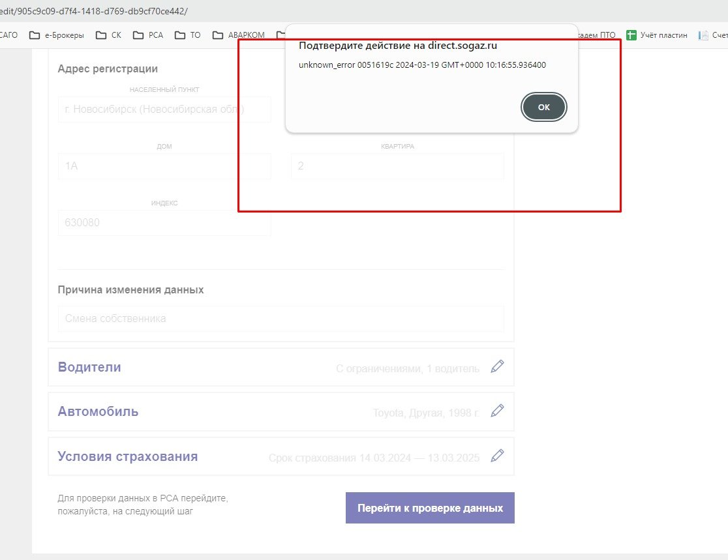This screenshot has height=560, width=728.
Task: Open the ТО bookmark folder
Action: [x=188, y=35]
